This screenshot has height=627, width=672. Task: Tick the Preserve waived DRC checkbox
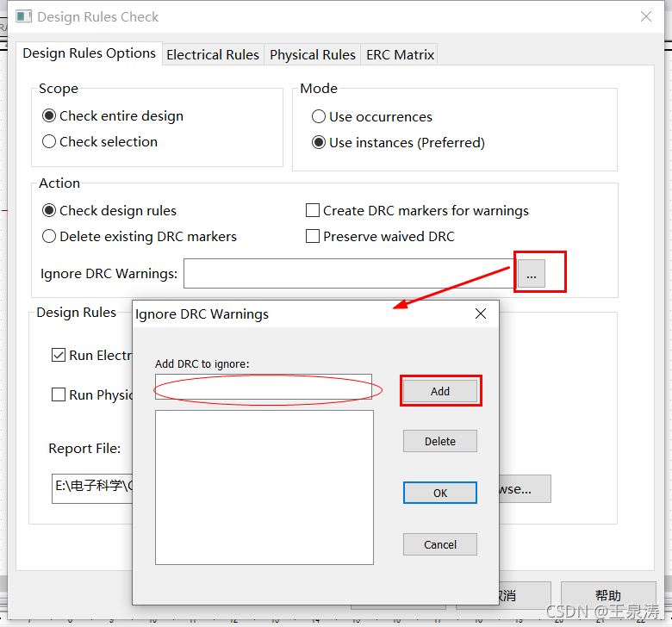click(313, 236)
